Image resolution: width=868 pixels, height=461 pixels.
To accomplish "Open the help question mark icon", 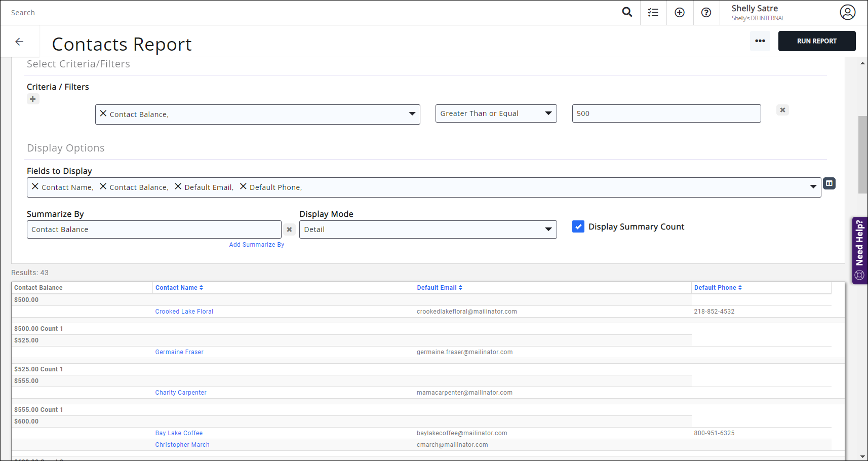I will point(706,12).
